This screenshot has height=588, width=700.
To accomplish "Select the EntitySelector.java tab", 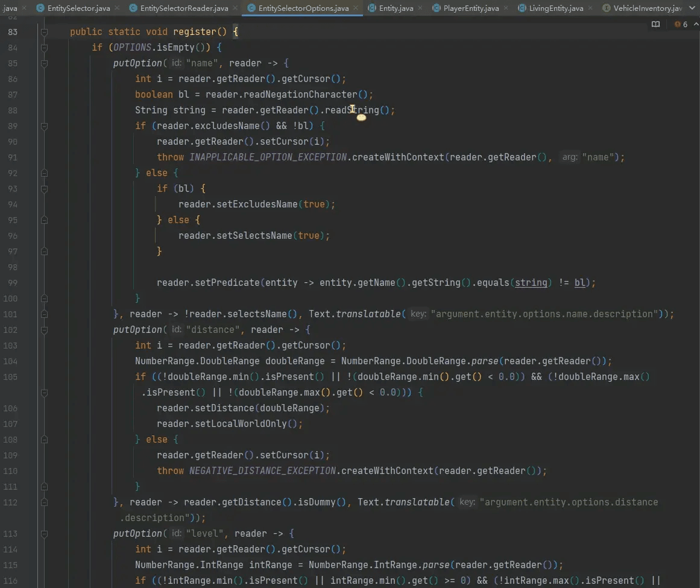I will [73, 8].
